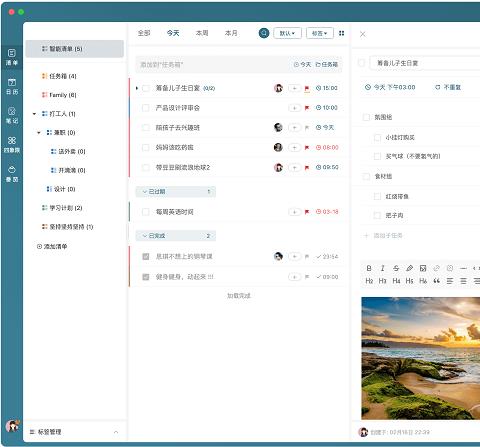This screenshot has height=447, width=480.
Task: Switch to the 本月 tab
Action: pos(231,33)
